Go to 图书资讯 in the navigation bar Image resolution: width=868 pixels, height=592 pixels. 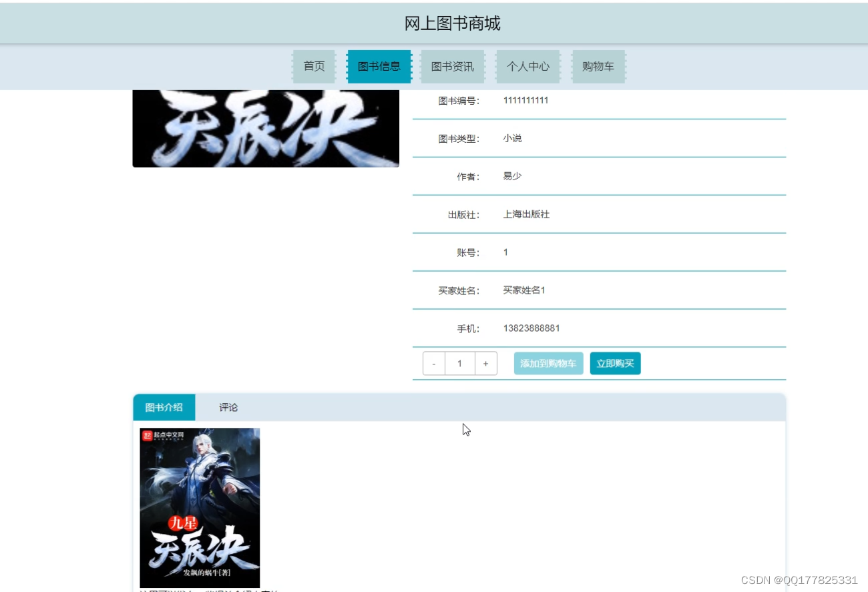[453, 67]
